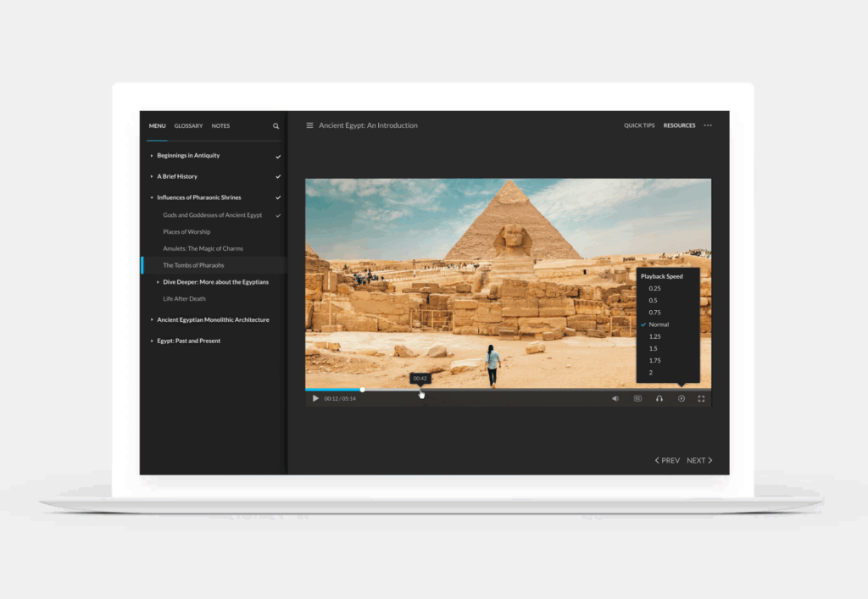Click the playback speed icon in the player

coord(681,398)
